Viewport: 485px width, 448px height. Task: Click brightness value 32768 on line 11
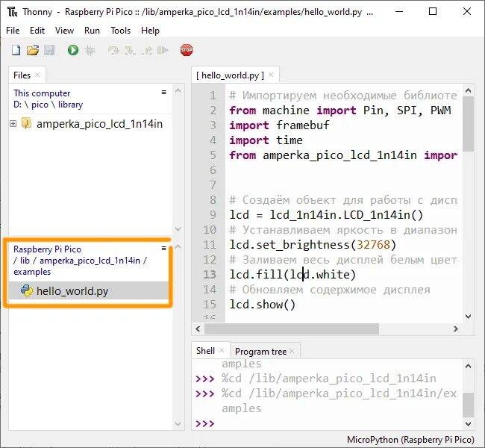[x=373, y=245]
